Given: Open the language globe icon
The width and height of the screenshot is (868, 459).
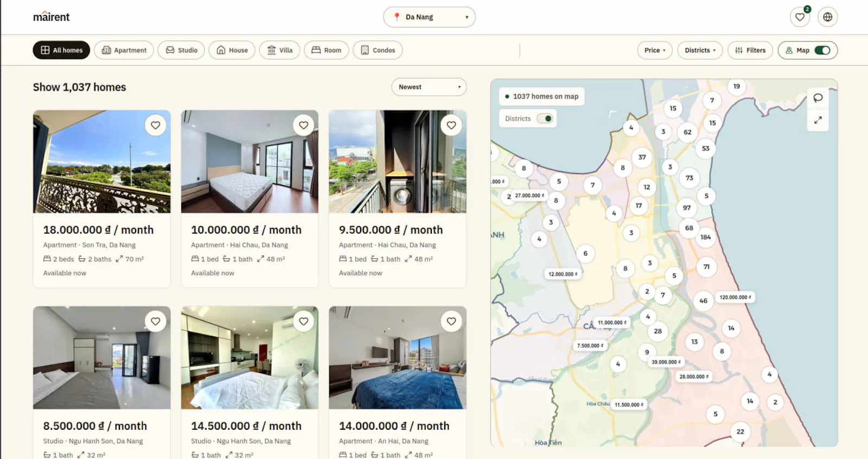Looking at the screenshot, I should 827,17.
